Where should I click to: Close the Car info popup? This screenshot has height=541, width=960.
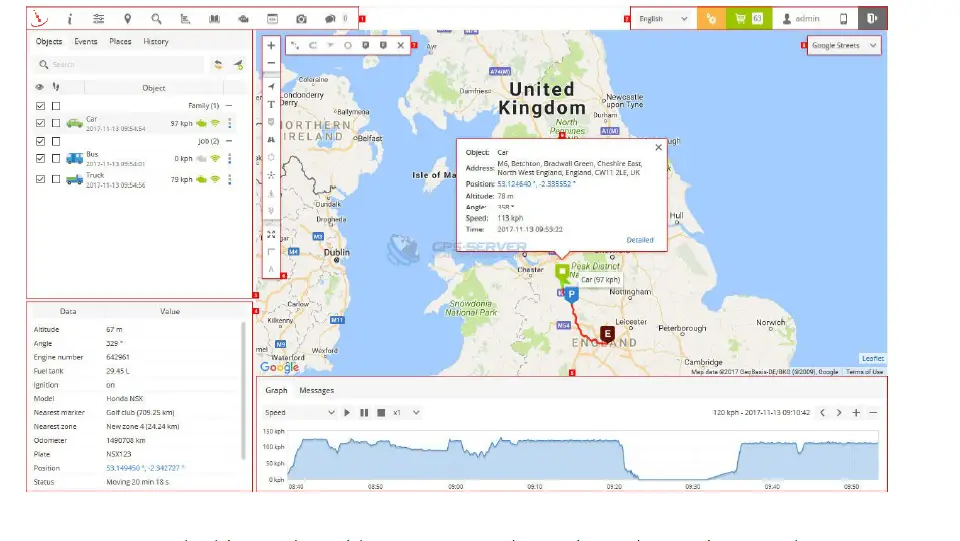point(658,147)
